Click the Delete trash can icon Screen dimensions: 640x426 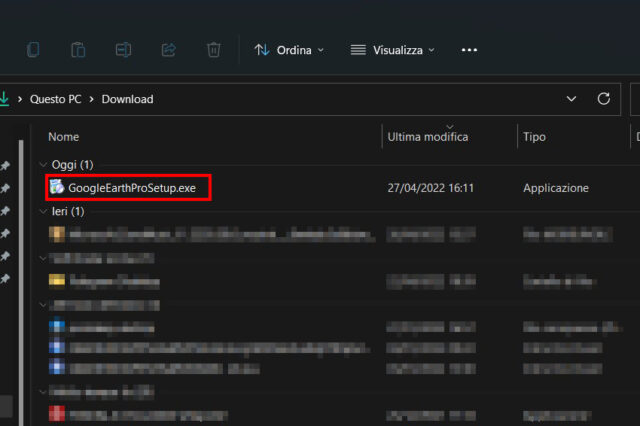[213, 49]
